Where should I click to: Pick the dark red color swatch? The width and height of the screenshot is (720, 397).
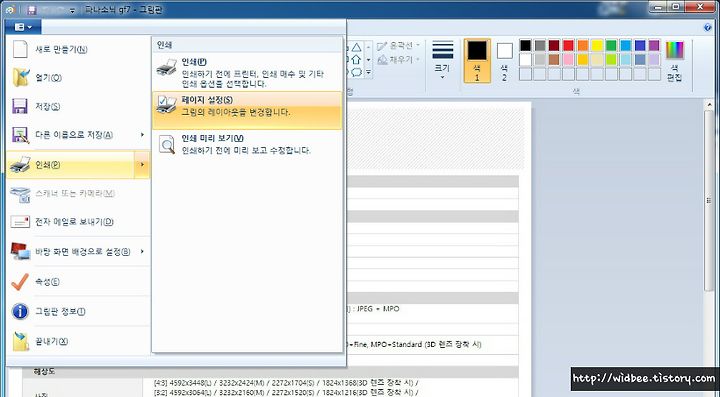(x=554, y=45)
